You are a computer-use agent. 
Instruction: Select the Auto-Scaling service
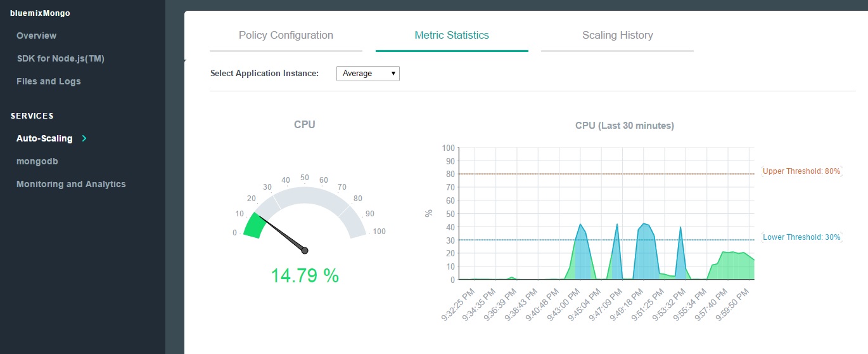(44, 138)
